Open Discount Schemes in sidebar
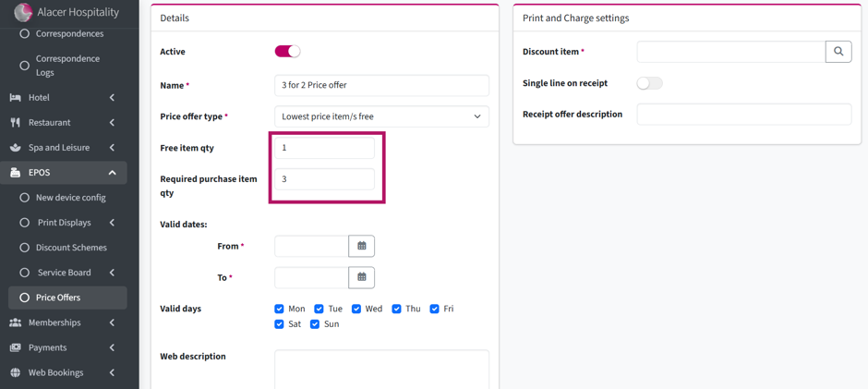The height and width of the screenshot is (389, 868). pyautogui.click(x=71, y=248)
